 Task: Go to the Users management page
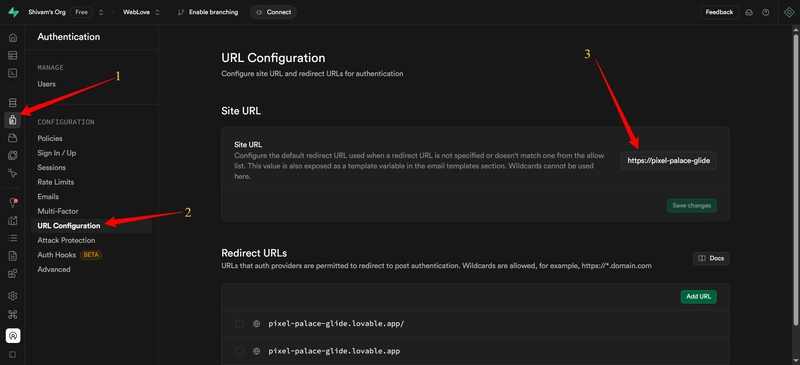46,84
